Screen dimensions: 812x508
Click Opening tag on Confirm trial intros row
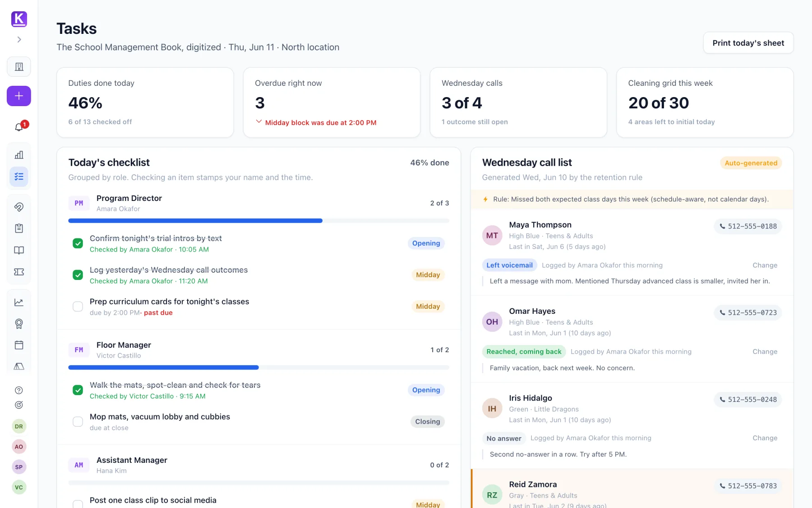426,243
